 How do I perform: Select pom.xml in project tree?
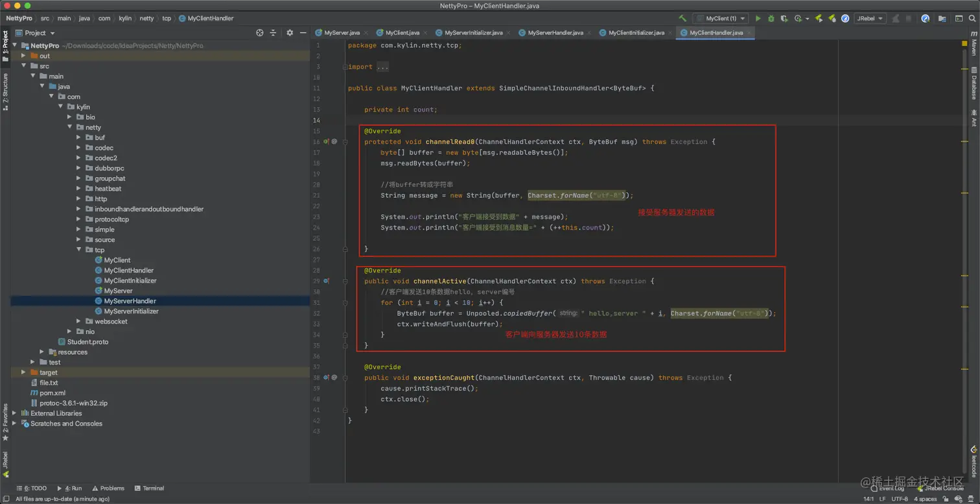click(52, 393)
